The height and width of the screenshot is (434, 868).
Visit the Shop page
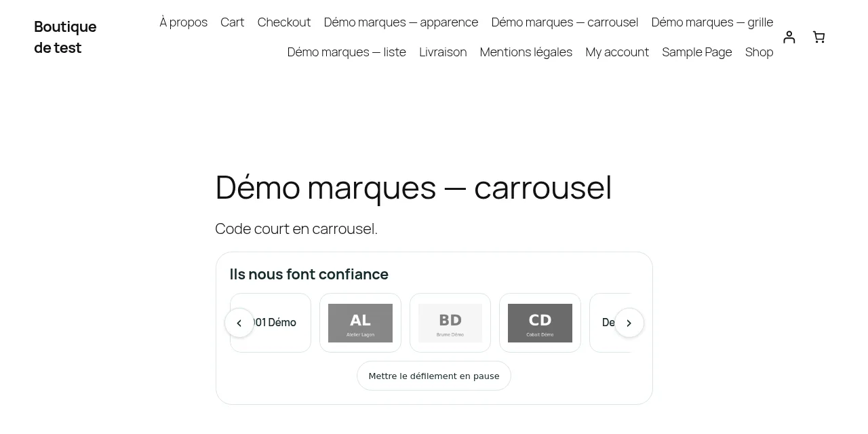[759, 52]
